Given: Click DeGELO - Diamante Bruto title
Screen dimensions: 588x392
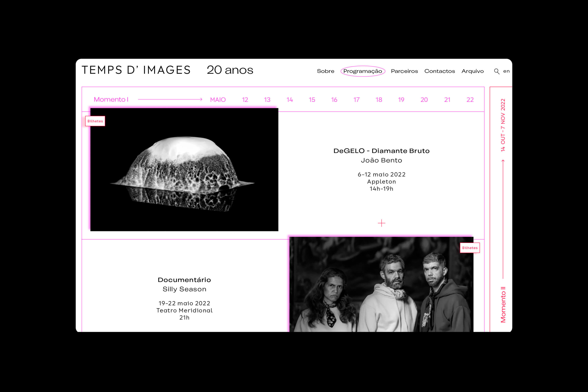Looking at the screenshot, I should click(x=381, y=151).
